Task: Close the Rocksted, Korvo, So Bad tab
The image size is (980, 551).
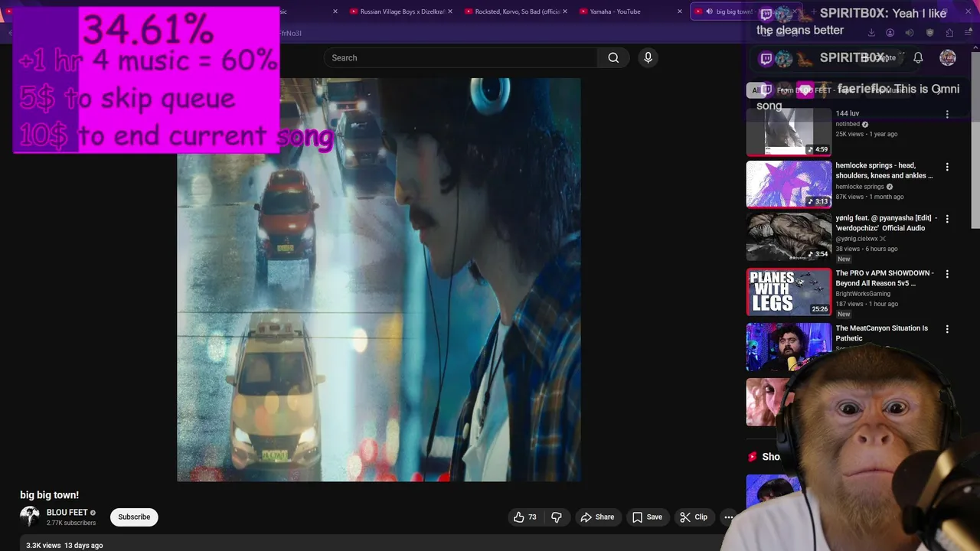Action: (565, 11)
